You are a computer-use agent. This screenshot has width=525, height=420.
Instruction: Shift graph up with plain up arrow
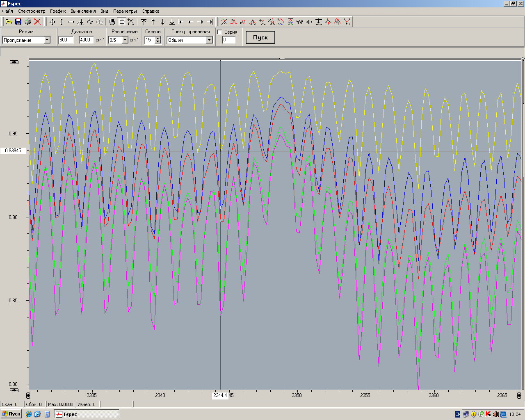(153, 22)
